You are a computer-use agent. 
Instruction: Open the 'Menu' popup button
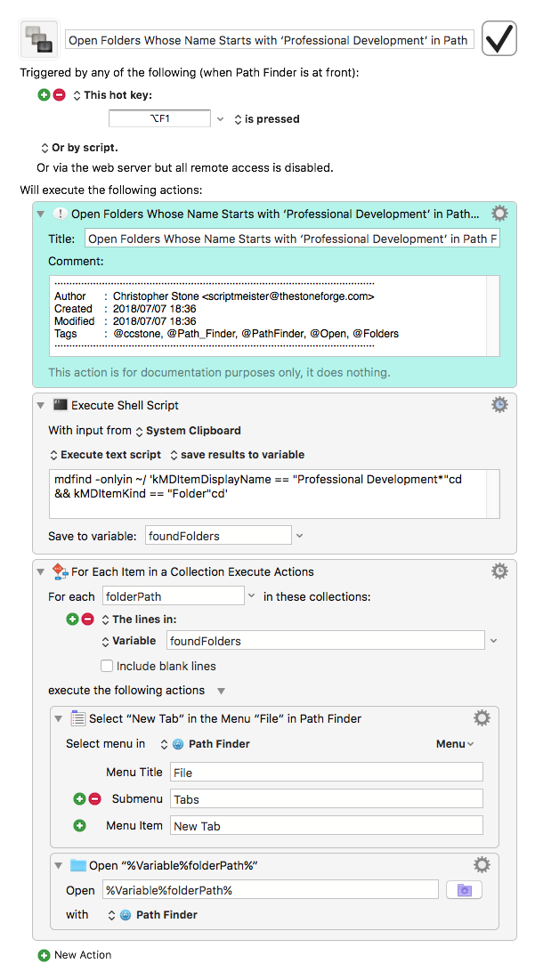(x=455, y=744)
